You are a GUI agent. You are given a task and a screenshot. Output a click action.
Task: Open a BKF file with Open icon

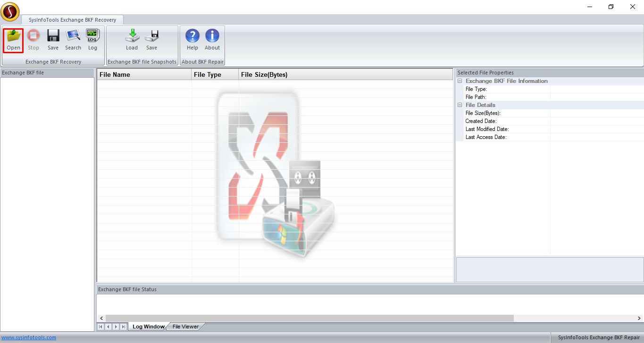pyautogui.click(x=14, y=40)
